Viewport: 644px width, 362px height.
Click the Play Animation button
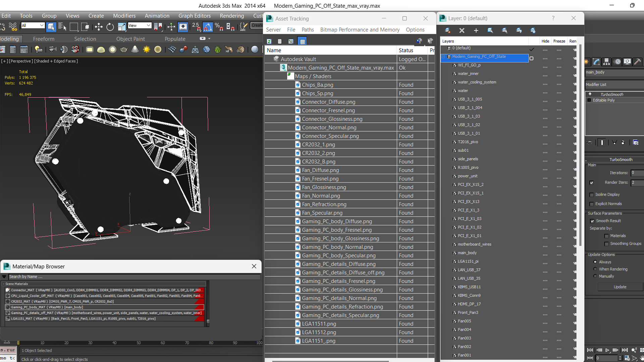(x=607, y=350)
